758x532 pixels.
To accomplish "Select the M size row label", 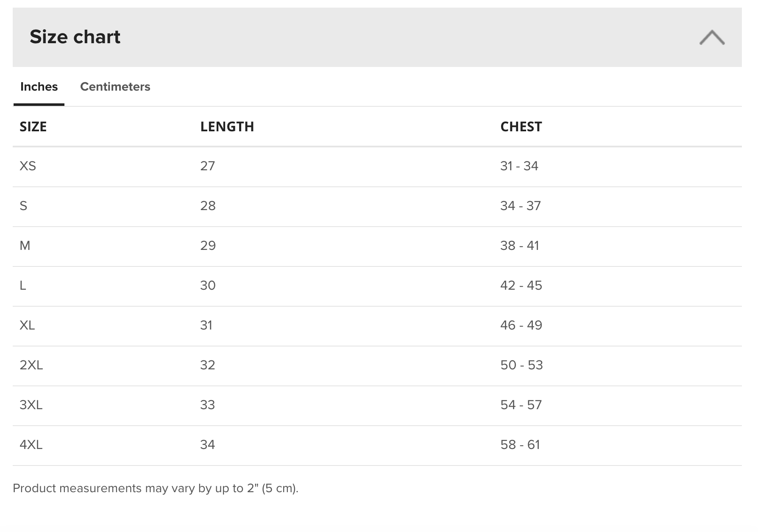I will coord(25,246).
